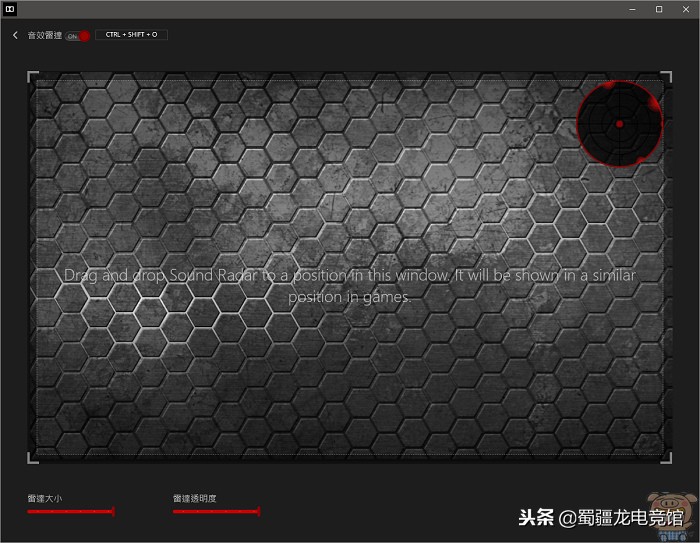Click the back arrow next to 音效雷達
The image size is (700, 543).
click(x=15, y=35)
